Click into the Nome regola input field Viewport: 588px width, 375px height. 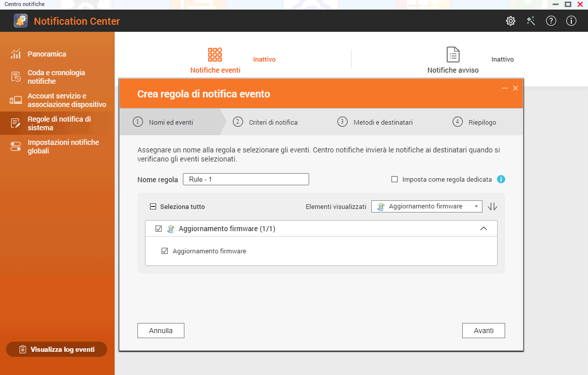pyautogui.click(x=246, y=180)
